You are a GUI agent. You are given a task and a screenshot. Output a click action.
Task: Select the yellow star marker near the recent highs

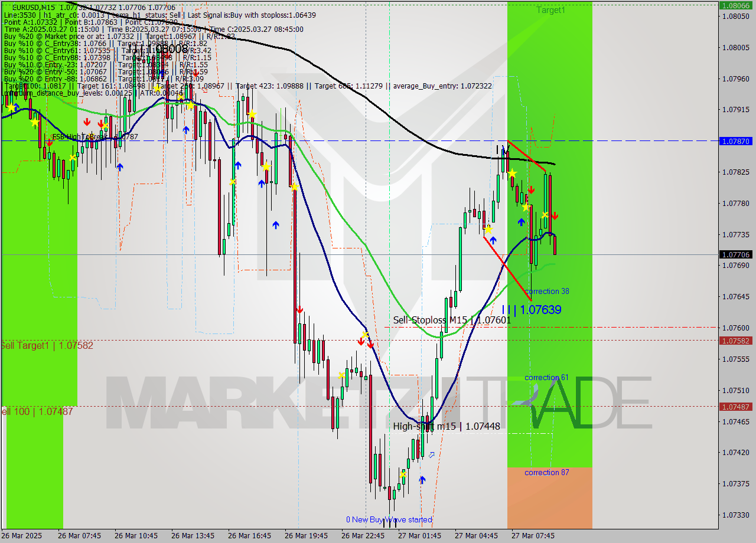513,174
